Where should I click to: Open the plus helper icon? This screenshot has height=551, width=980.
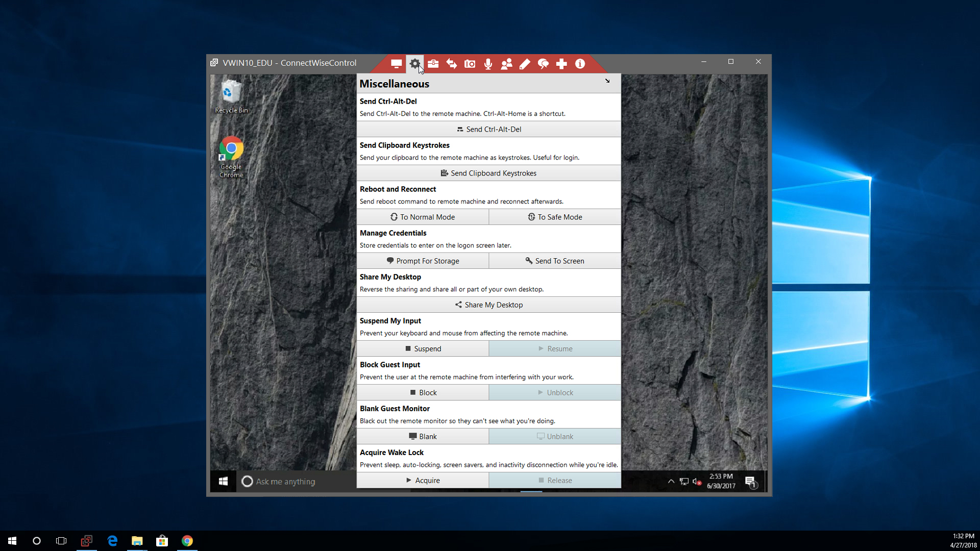point(561,64)
